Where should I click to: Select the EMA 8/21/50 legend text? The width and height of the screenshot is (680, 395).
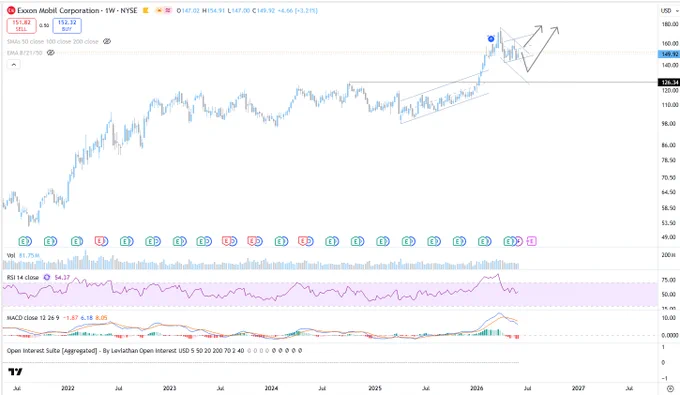point(24,53)
